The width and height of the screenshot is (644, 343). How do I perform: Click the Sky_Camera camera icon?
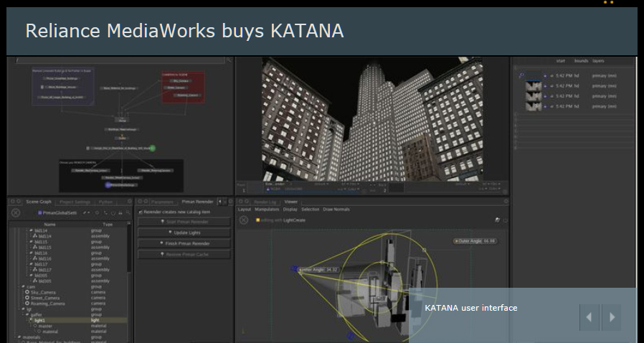[x=27, y=293]
